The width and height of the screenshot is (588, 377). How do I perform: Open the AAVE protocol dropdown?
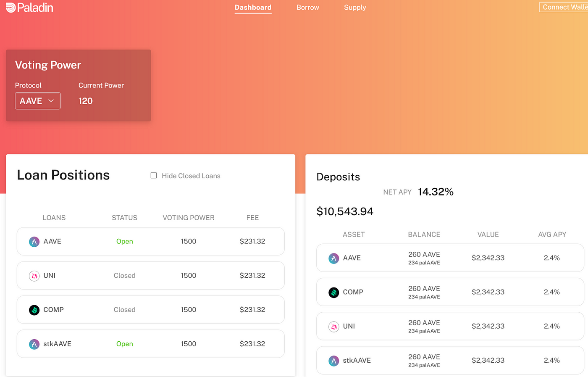(38, 101)
